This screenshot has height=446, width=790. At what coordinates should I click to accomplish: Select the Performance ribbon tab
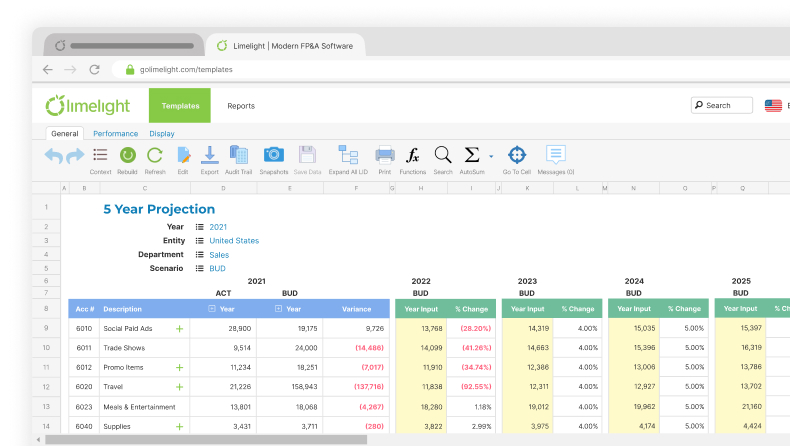tap(115, 134)
